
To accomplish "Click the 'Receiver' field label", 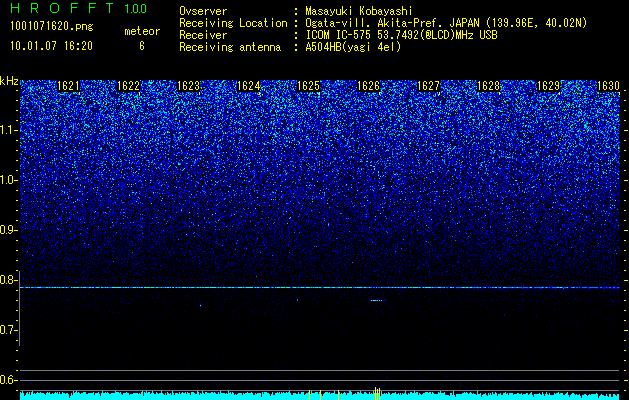I will pos(203,35).
